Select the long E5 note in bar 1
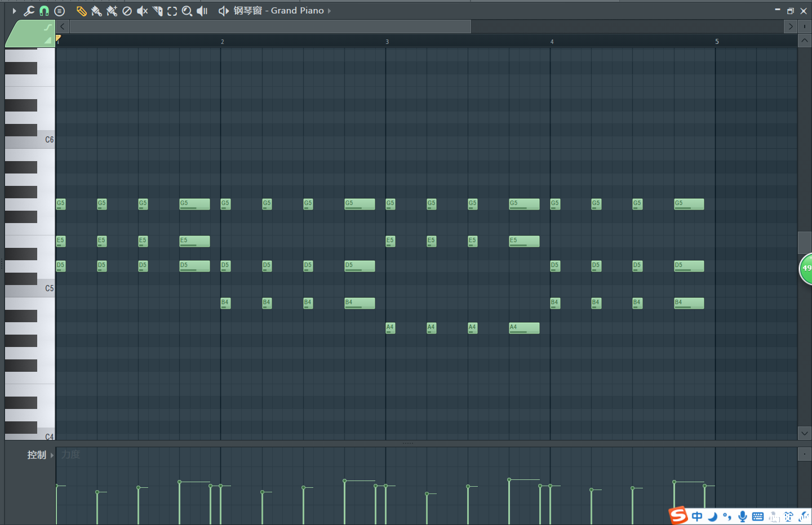 (x=194, y=241)
